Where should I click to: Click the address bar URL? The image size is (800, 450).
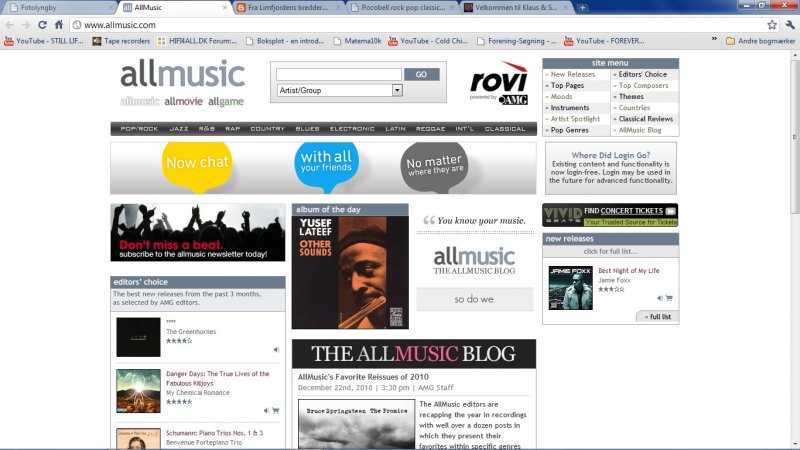tap(119, 24)
